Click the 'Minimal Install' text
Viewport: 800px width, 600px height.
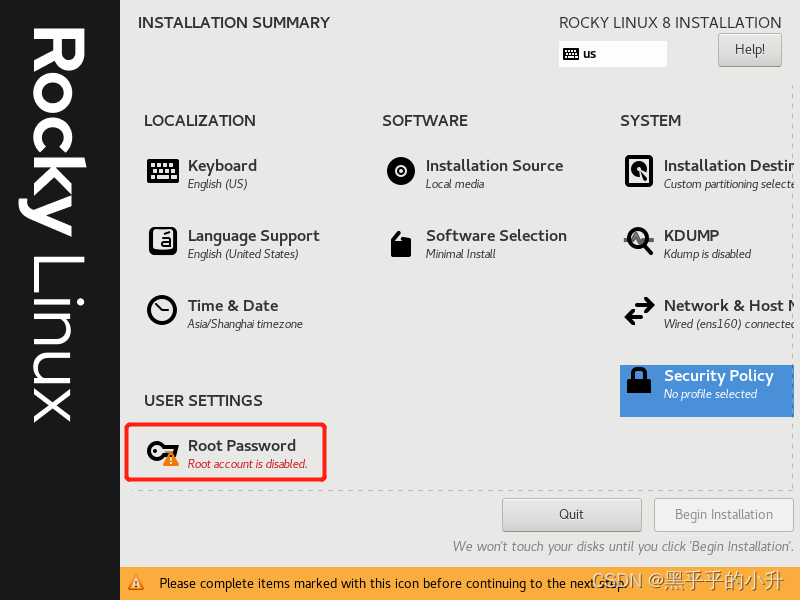[x=461, y=254]
